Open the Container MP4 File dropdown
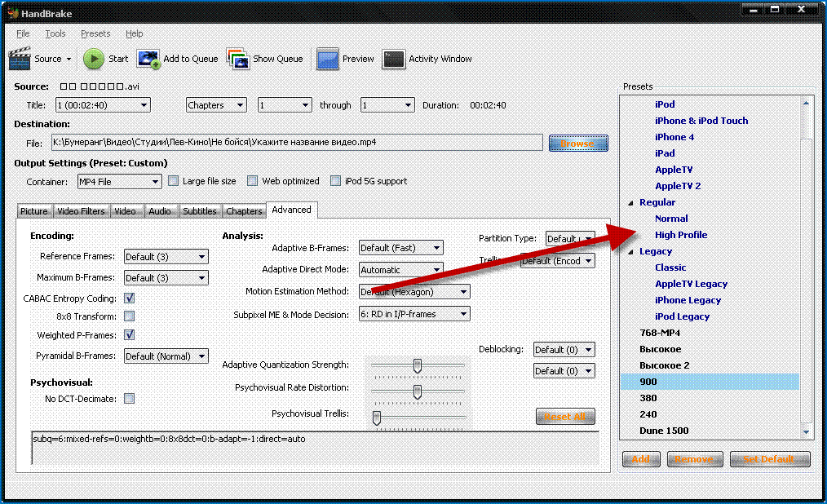827x504 pixels. pos(119,182)
